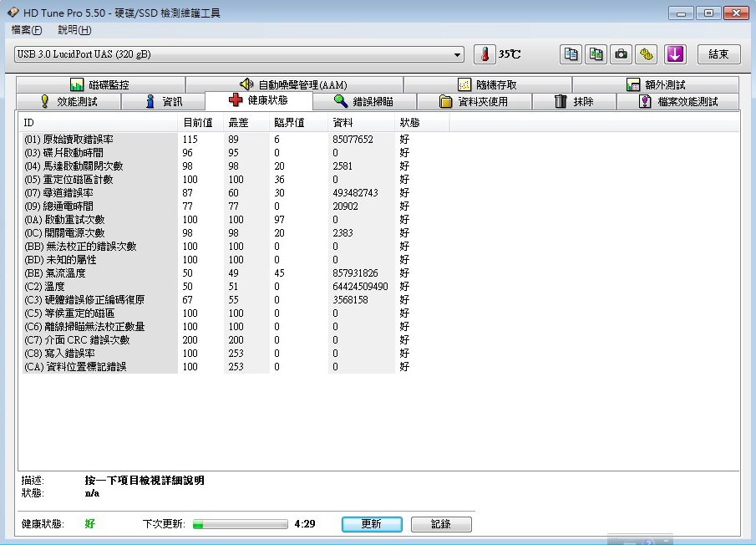
Task: Click the 狀態 column header
Action: 422,123
